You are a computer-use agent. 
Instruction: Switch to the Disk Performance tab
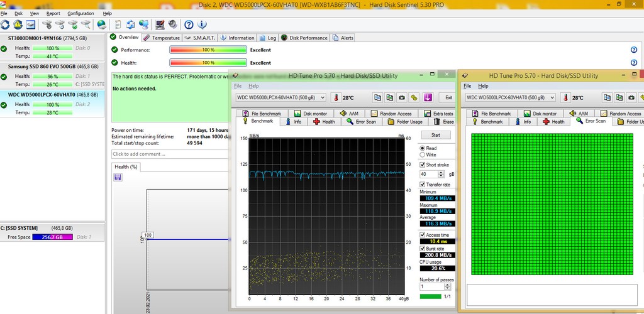click(x=304, y=38)
